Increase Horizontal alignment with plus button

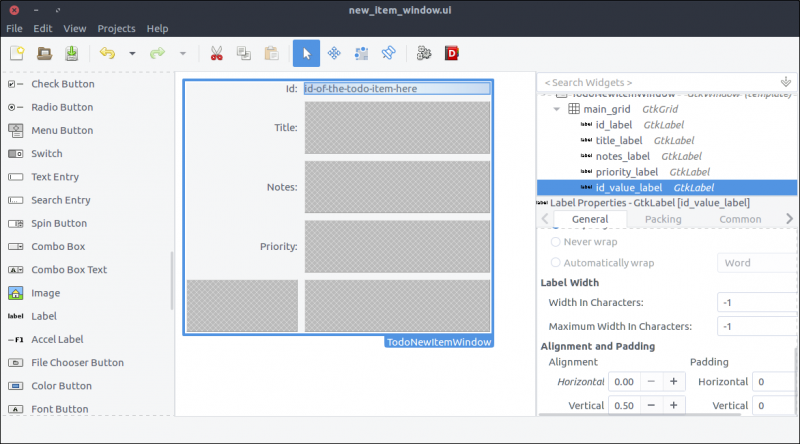pos(674,381)
